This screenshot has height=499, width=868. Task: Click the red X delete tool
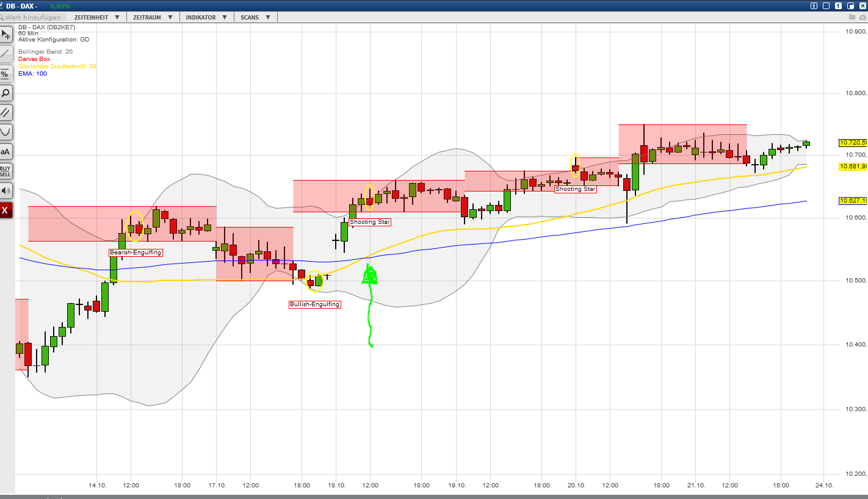[6, 210]
